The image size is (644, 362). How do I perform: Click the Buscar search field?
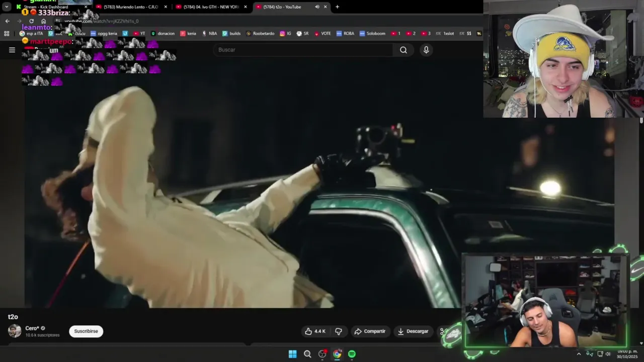(304, 50)
